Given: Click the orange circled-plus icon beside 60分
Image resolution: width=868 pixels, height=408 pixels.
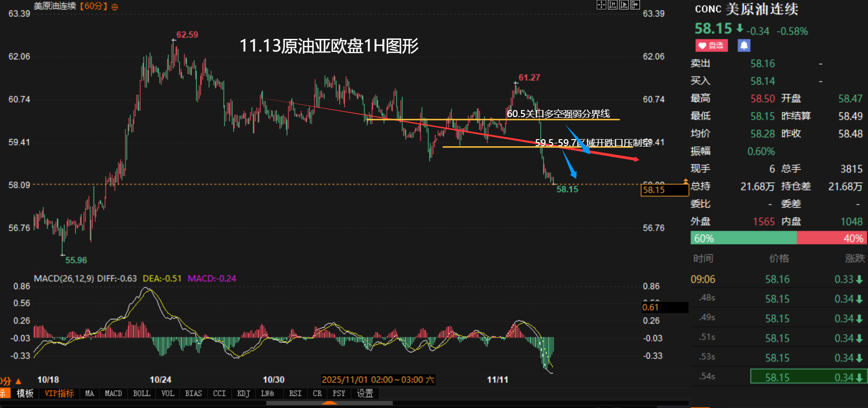Looking at the screenshot, I should click(115, 7).
